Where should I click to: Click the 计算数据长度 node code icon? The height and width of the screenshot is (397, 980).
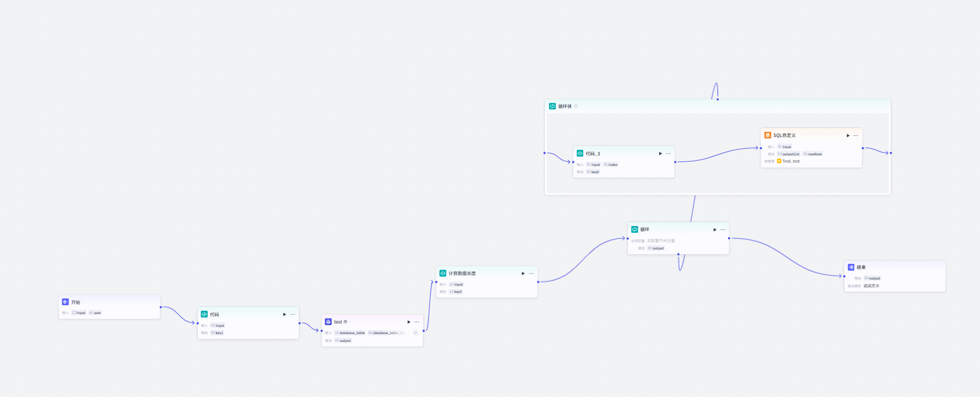tap(443, 273)
